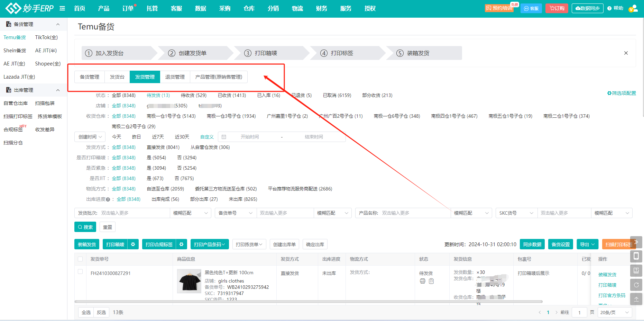Screen dimensions: 644x321
Task: Click the calendar icon in date range field
Action: 224,137
